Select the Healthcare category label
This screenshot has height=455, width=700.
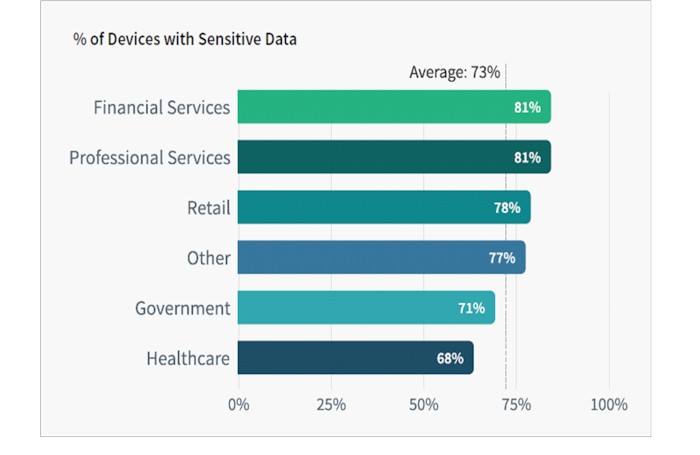point(188,358)
